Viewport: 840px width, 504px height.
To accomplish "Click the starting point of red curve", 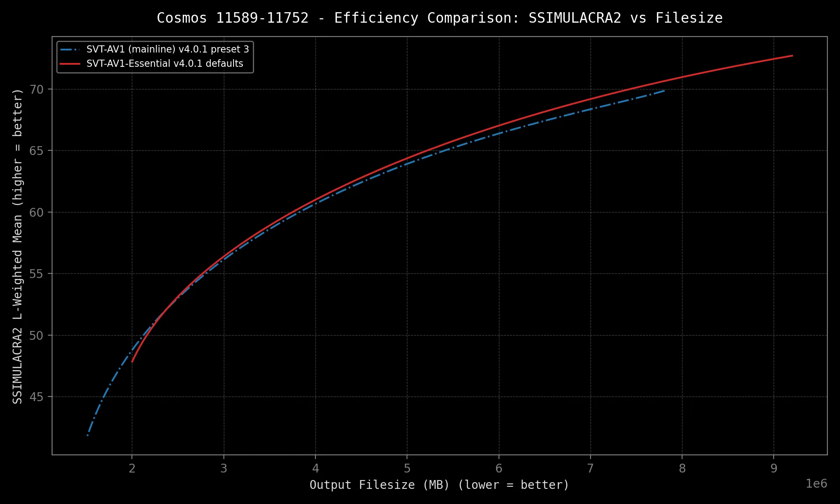I will click(132, 362).
